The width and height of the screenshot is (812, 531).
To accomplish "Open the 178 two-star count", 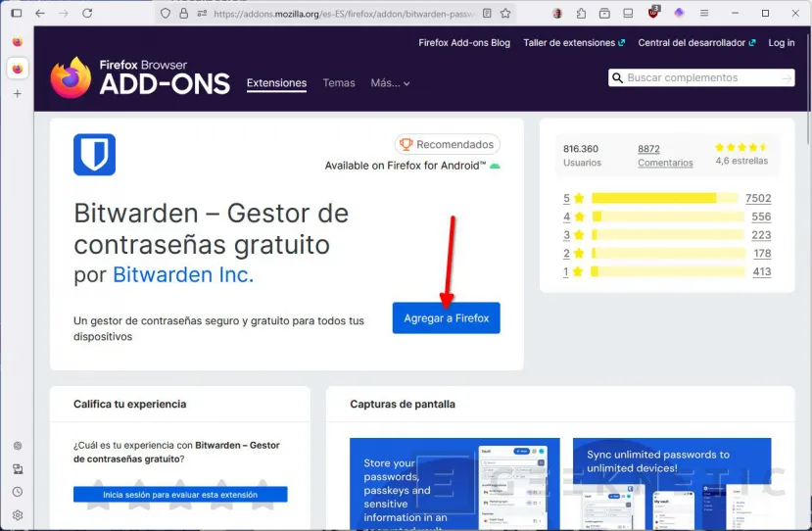I will 762,254.
